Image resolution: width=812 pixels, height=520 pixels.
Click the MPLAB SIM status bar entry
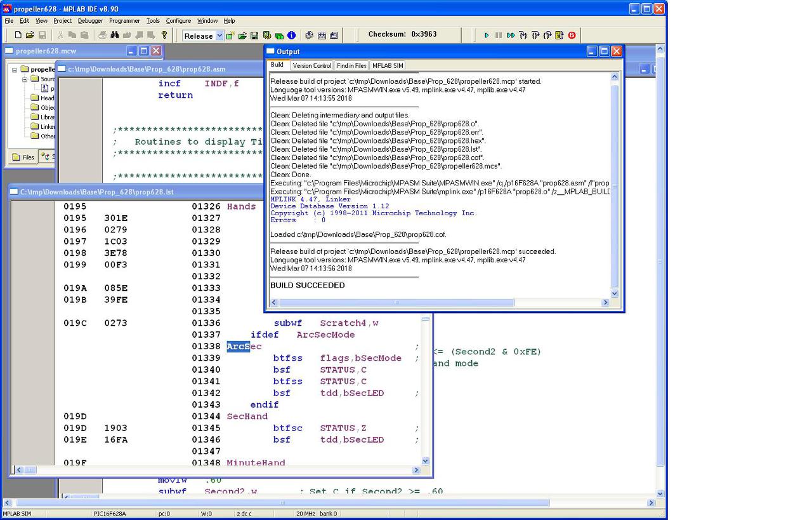17,514
